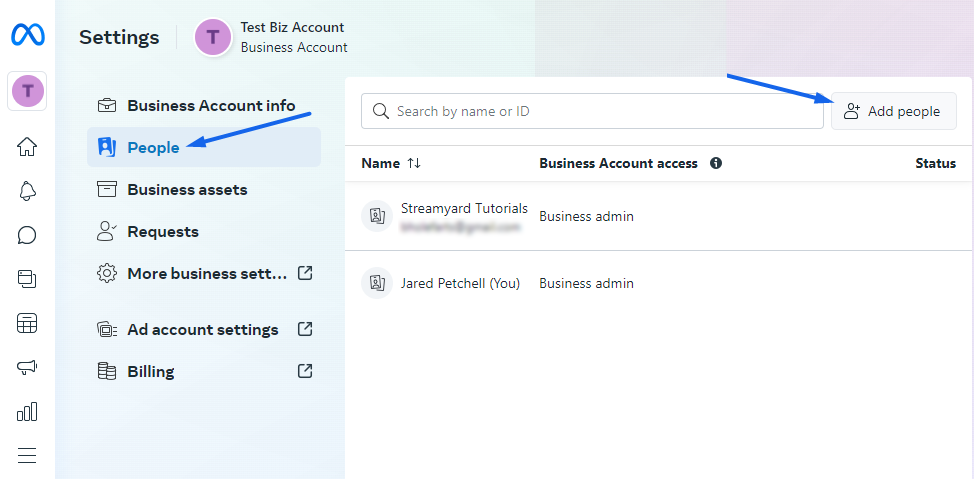This screenshot has width=974, height=479.
Task: Click the People badge icon in sidebar
Action: click(x=107, y=147)
